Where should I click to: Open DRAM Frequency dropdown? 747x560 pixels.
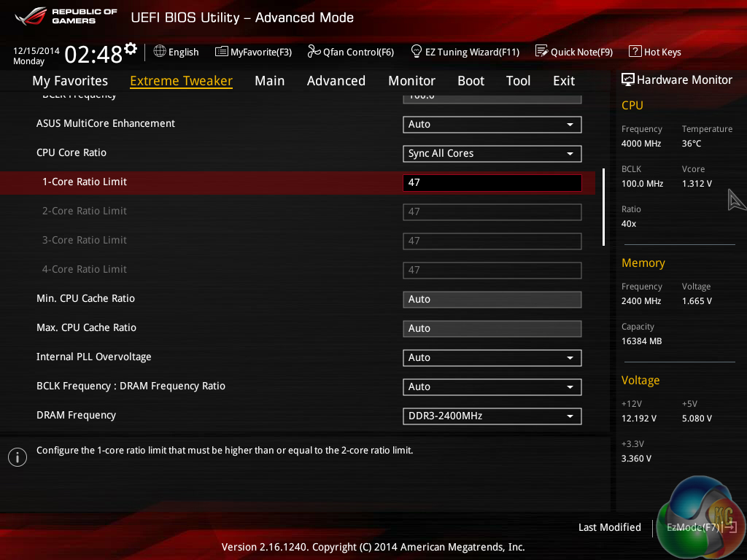[x=492, y=416]
